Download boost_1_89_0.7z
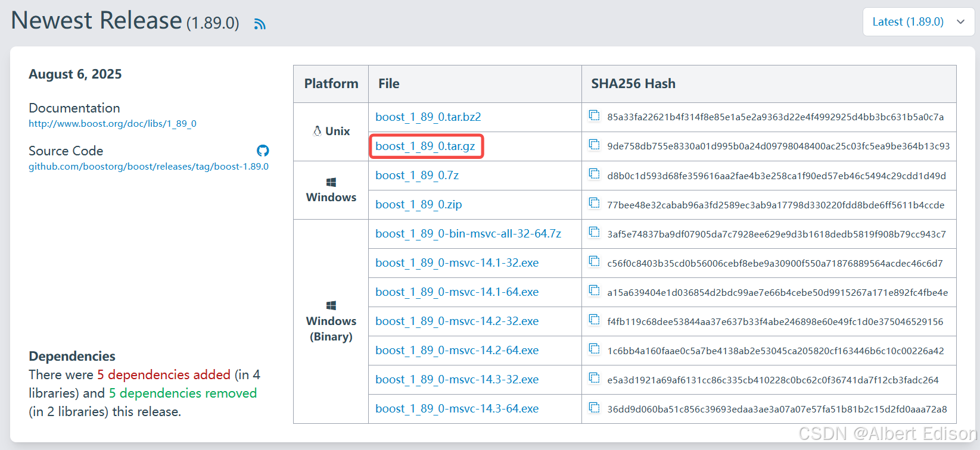The width and height of the screenshot is (980, 450). tap(416, 175)
